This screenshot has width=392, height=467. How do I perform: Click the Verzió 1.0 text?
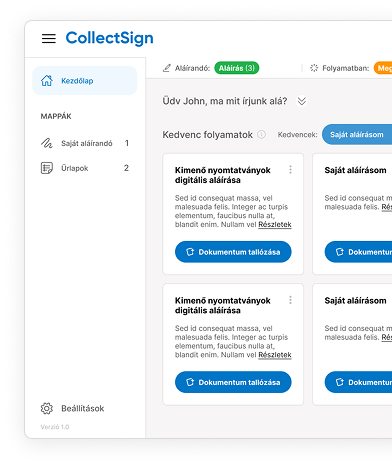pos(55,427)
